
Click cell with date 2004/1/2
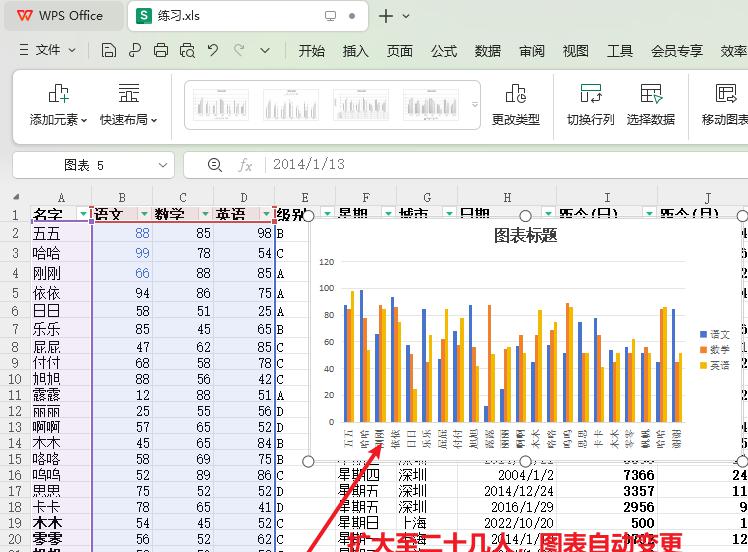[507, 475]
